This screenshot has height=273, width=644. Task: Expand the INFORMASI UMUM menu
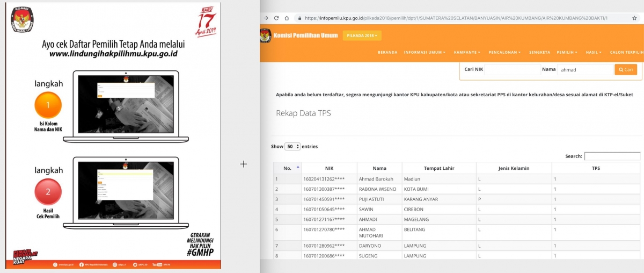click(x=425, y=52)
